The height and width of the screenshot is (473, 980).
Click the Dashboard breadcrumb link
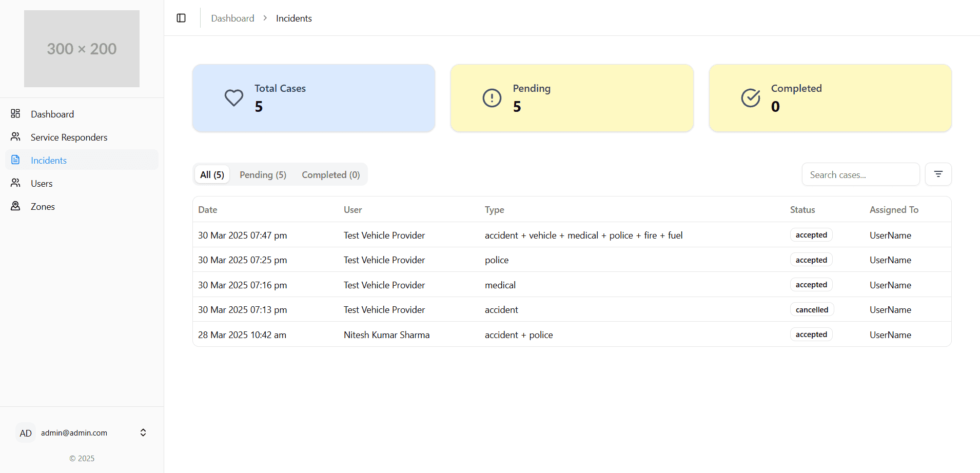click(232, 18)
